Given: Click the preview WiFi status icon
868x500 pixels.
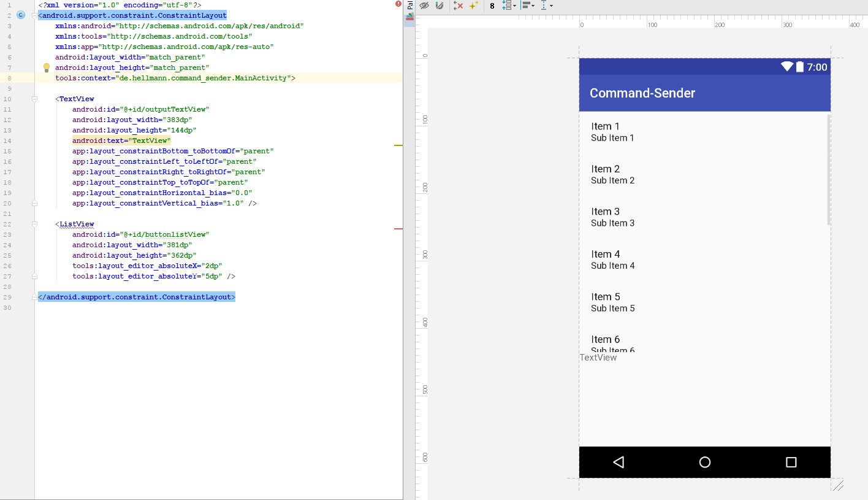Looking at the screenshot, I should [787, 67].
